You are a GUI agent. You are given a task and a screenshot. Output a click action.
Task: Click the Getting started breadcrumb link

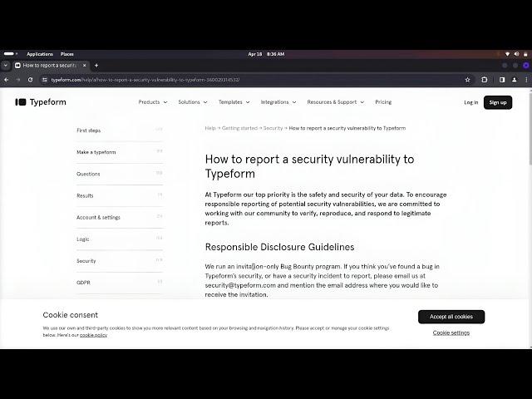point(239,128)
